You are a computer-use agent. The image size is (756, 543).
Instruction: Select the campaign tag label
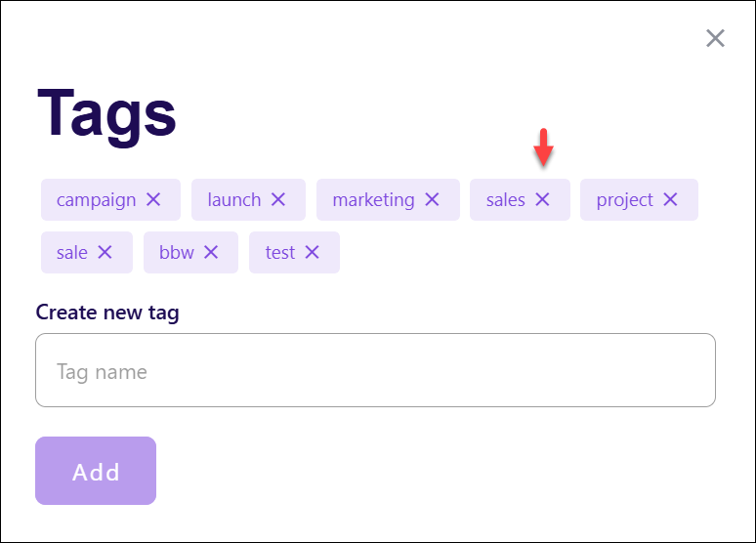96,200
